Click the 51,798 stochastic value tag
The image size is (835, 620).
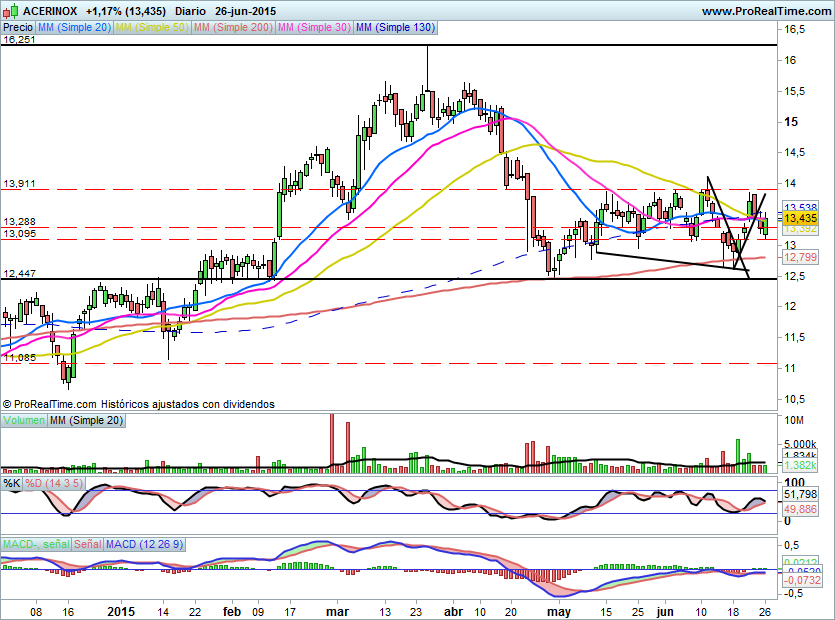pyautogui.click(x=800, y=495)
